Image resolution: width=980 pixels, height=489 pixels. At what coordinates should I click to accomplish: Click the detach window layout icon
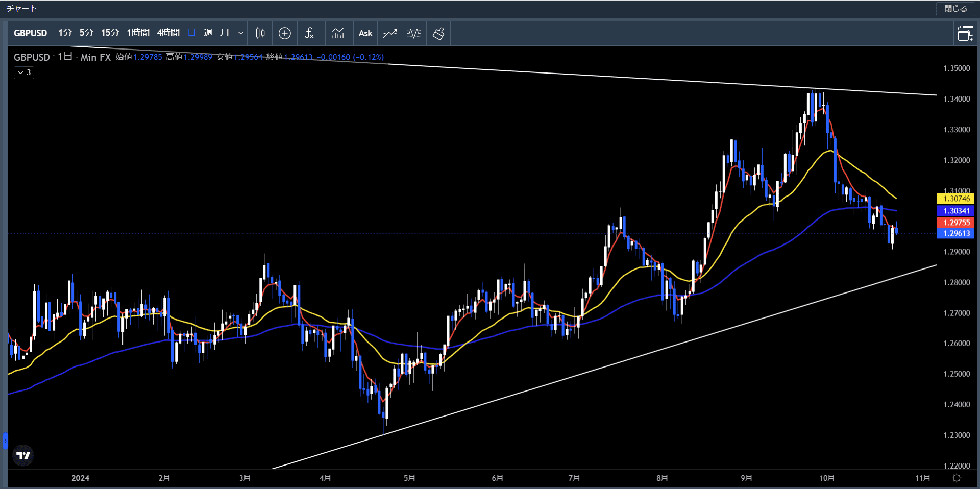click(x=965, y=33)
